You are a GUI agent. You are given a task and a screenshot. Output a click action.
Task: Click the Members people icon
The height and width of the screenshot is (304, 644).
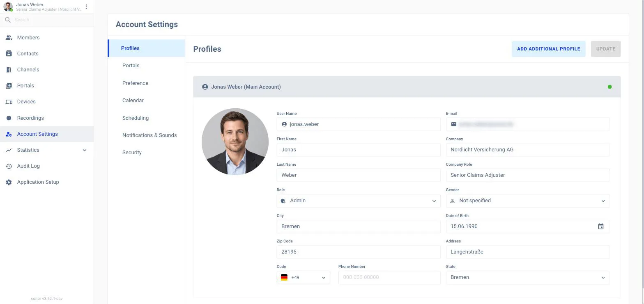pos(9,38)
